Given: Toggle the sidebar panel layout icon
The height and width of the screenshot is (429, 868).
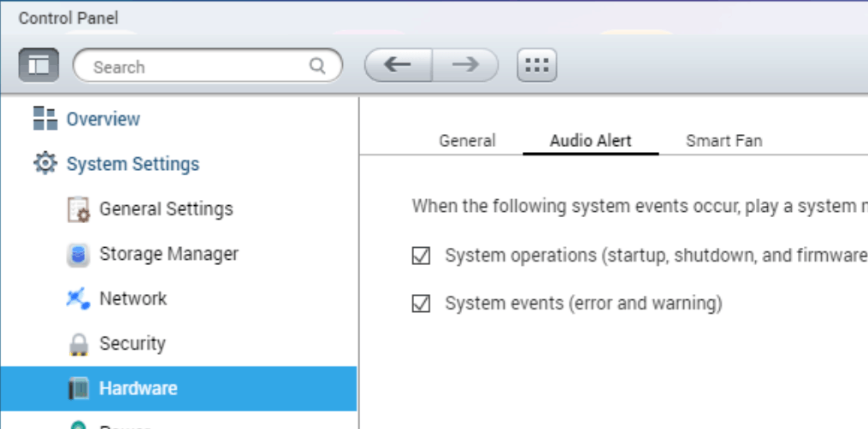Looking at the screenshot, I should [x=38, y=66].
